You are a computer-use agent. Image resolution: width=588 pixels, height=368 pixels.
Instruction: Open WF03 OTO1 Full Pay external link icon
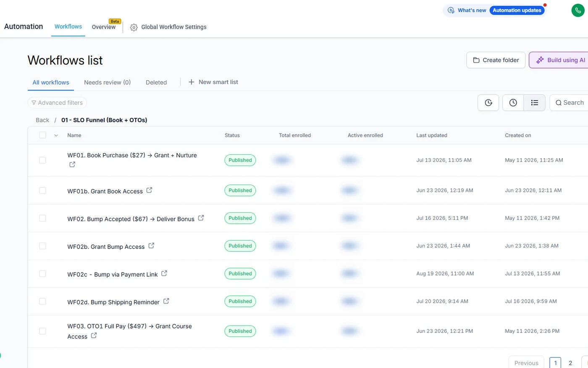coord(94,336)
